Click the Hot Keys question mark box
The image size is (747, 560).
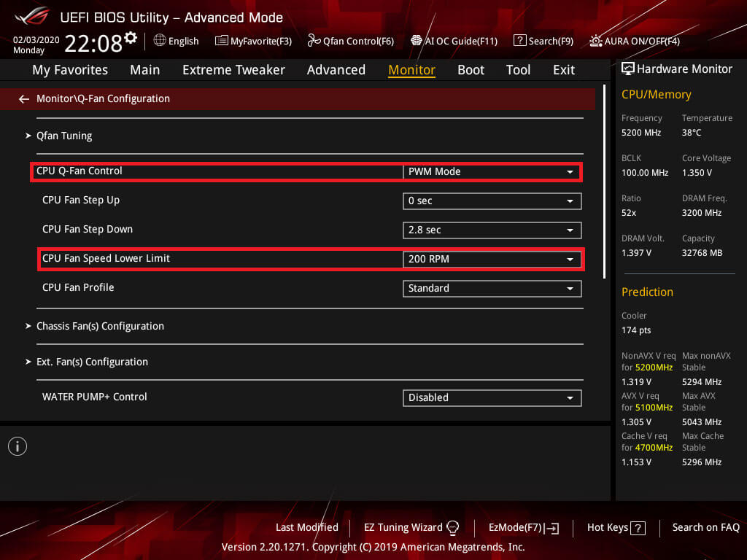click(x=638, y=528)
